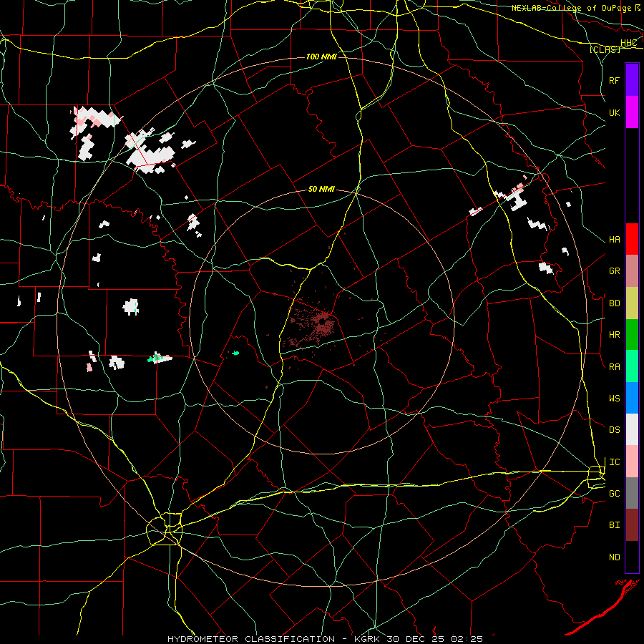Image resolution: width=644 pixels, height=644 pixels.
Task: Click the blue WS legend swatch
Action: click(x=632, y=398)
